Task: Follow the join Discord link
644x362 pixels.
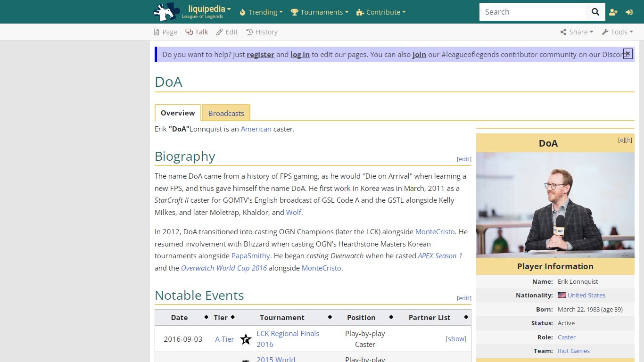Action: coord(419,55)
